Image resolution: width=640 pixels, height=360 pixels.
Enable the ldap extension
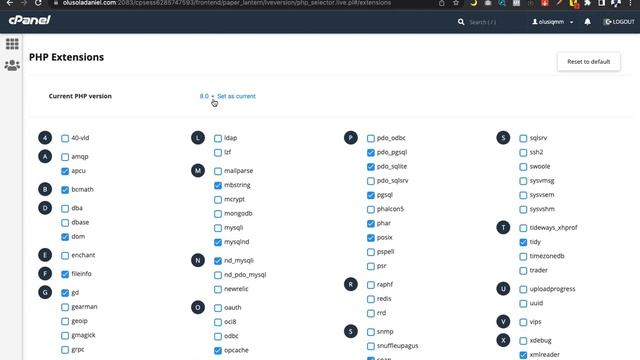(x=218, y=138)
